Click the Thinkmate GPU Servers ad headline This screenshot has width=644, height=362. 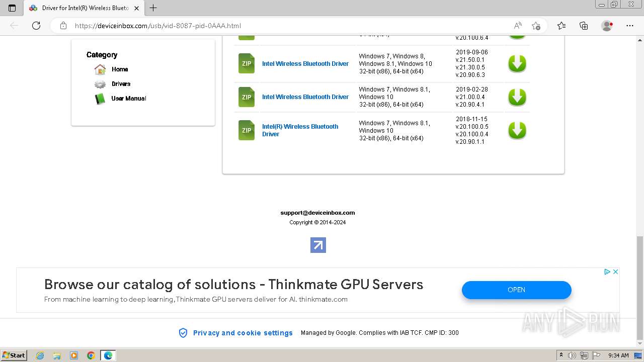coord(234,285)
